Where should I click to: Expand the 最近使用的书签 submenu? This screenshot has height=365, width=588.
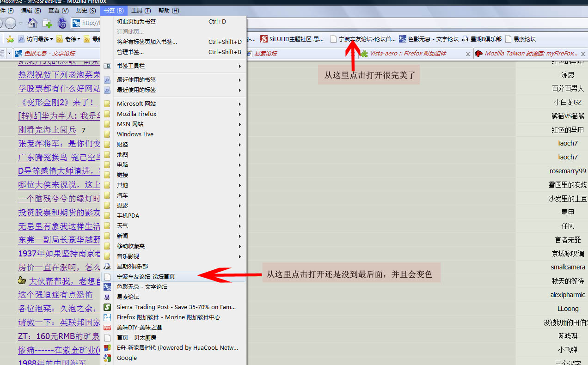tap(173, 80)
